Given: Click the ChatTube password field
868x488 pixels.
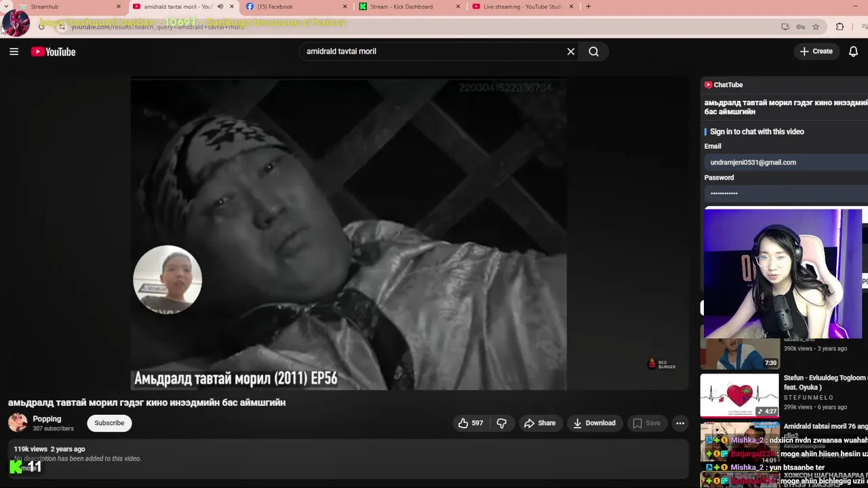Looking at the screenshot, I should tap(786, 193).
